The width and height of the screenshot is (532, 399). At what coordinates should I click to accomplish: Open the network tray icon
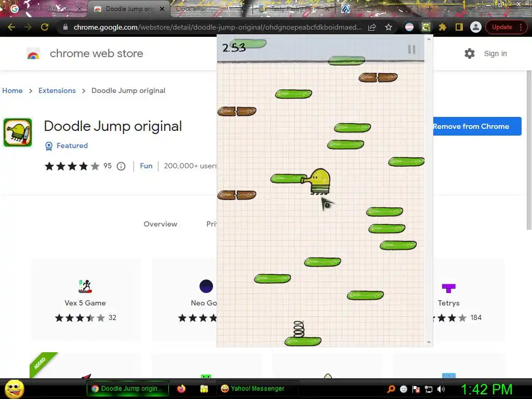[x=429, y=389]
